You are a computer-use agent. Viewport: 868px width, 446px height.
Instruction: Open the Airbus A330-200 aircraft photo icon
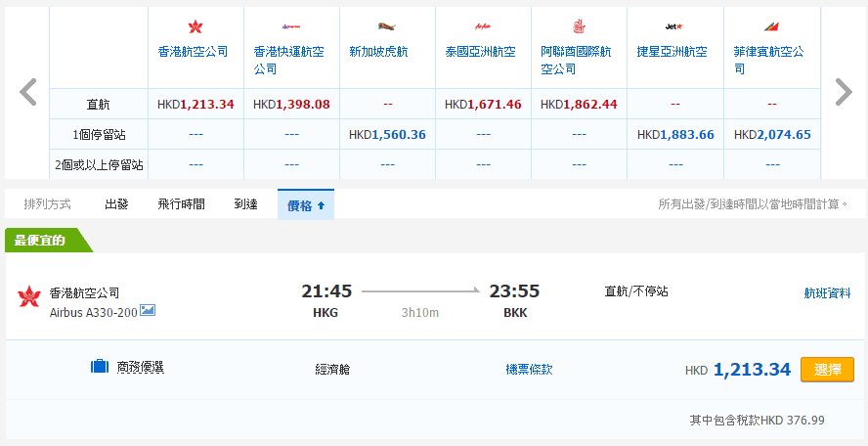coord(148,310)
